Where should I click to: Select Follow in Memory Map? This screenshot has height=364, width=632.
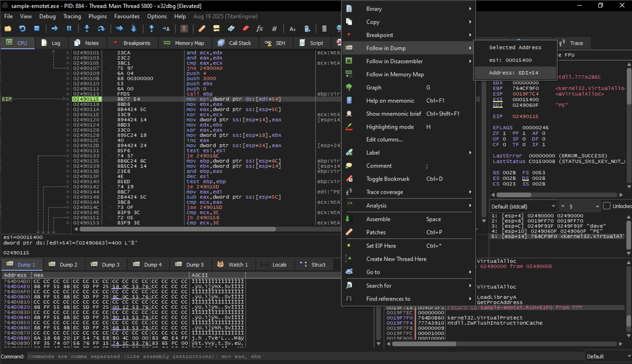[x=409, y=74]
